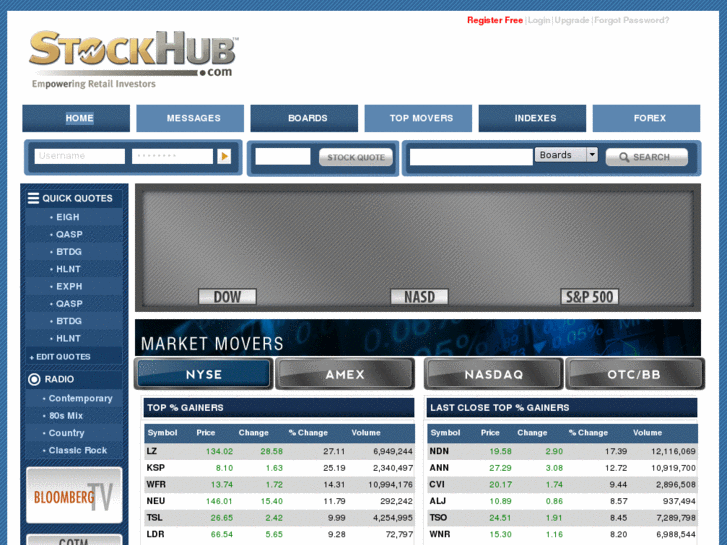
Task: Open the Forex menu
Action: (646, 118)
